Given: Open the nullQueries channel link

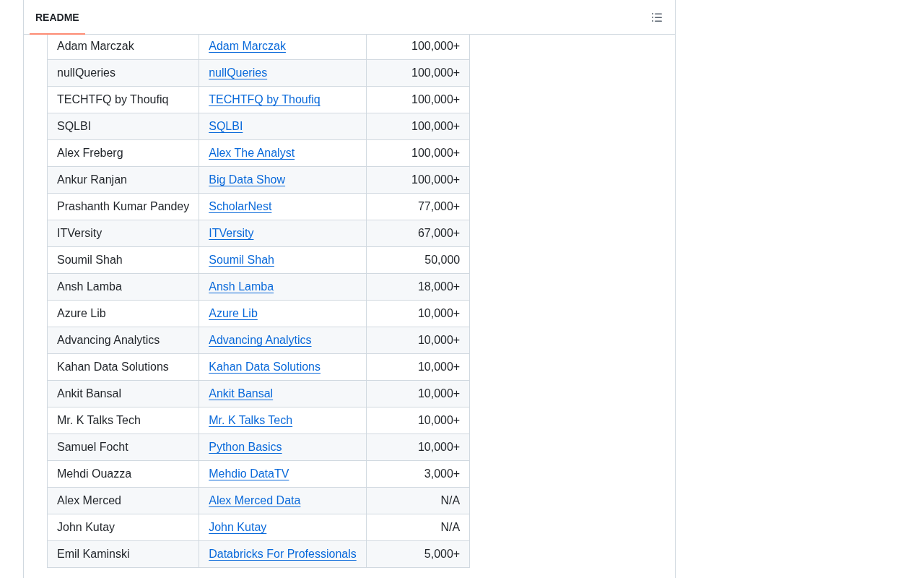Looking at the screenshot, I should pos(237,73).
